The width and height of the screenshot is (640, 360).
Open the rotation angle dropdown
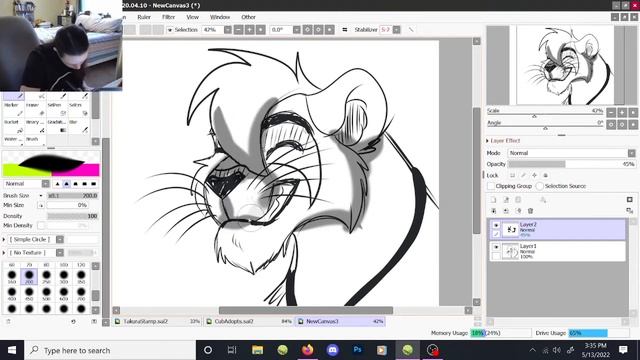[x=297, y=30]
